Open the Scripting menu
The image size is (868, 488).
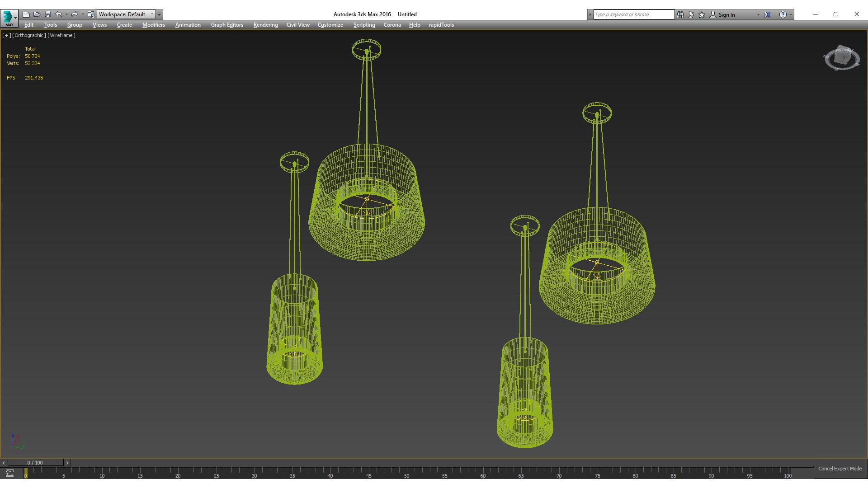(x=364, y=25)
